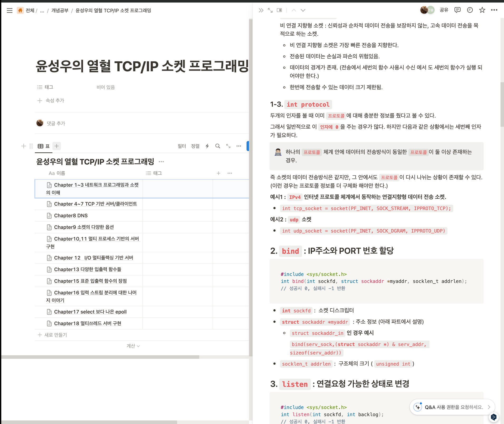Viewport: 504px width, 424px height.
Task: Switch peek view mode icon
Action: (x=279, y=10)
